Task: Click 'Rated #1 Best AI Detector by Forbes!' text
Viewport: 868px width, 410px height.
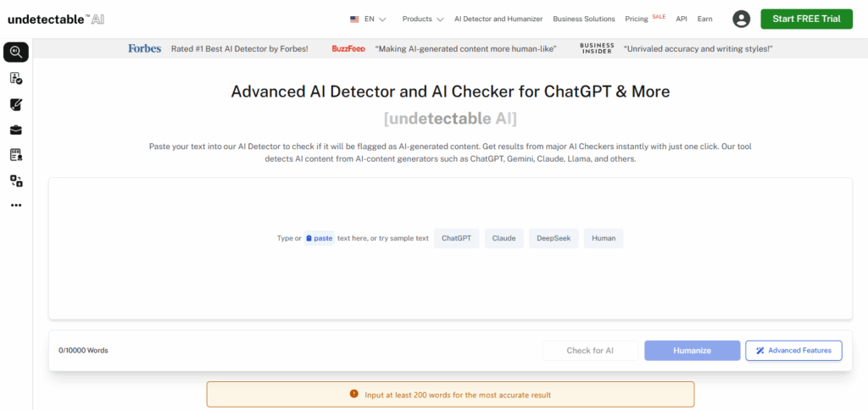Action: coord(239,48)
